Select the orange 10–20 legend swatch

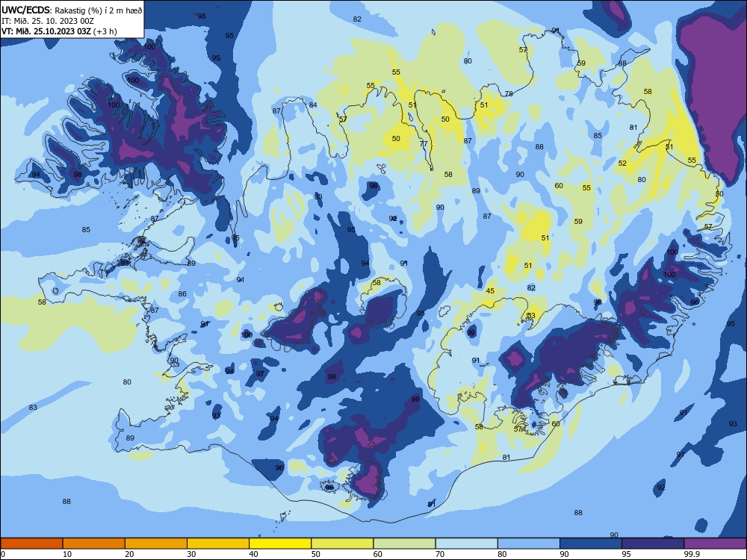(x=94, y=544)
